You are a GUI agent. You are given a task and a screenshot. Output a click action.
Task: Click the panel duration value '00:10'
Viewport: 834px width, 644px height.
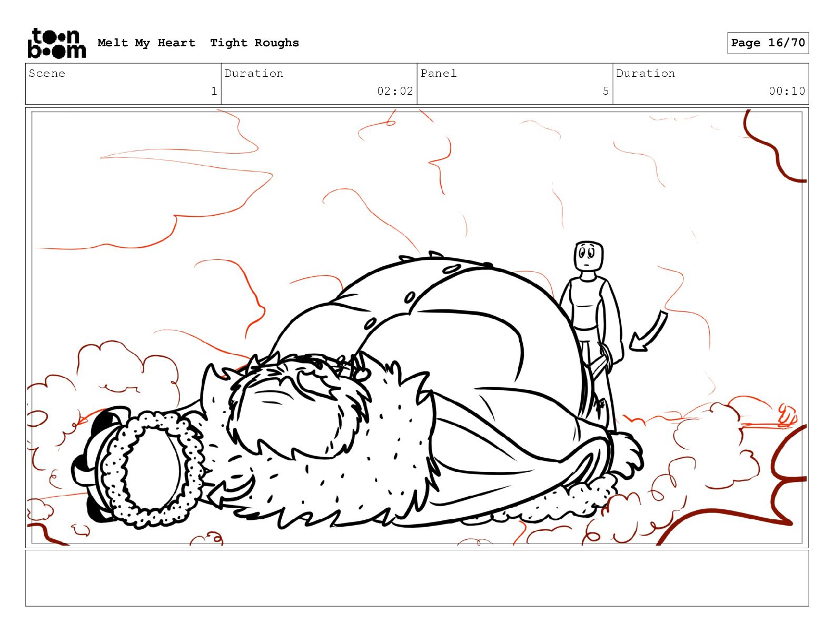787,91
